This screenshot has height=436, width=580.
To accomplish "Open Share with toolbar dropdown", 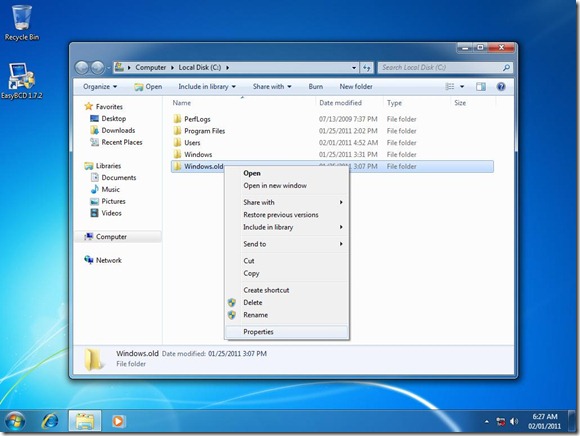I will click(272, 87).
